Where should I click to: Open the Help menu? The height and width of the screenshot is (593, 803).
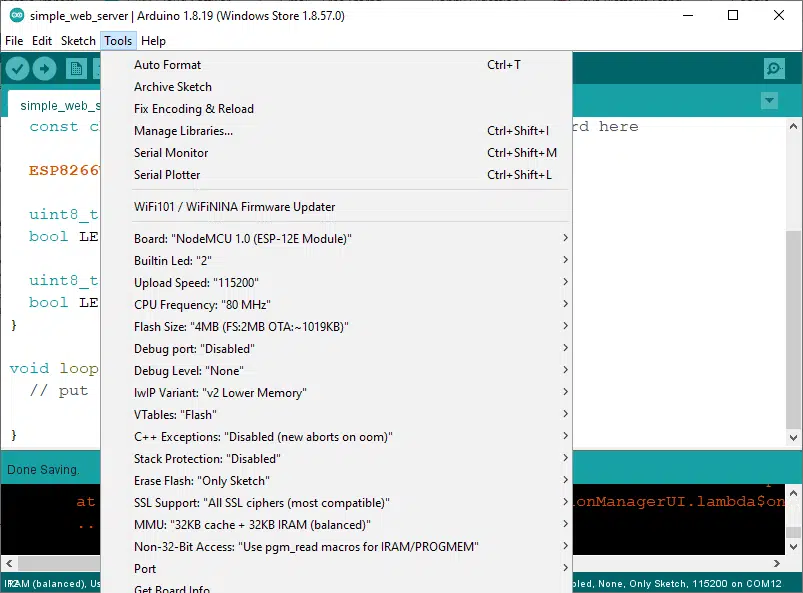pyautogui.click(x=153, y=41)
